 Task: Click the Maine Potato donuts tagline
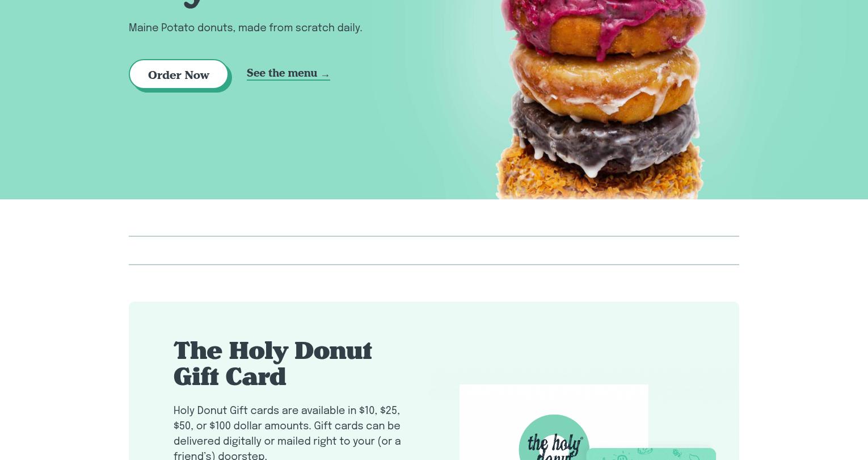click(245, 28)
